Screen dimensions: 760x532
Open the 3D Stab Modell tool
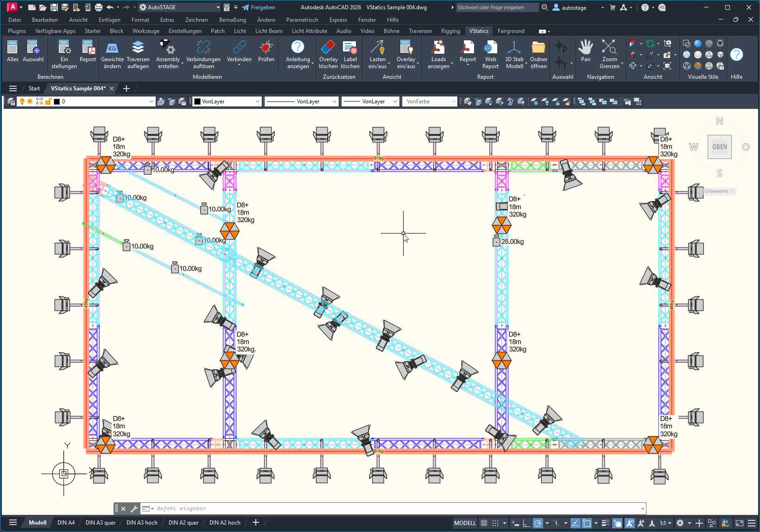click(x=514, y=54)
